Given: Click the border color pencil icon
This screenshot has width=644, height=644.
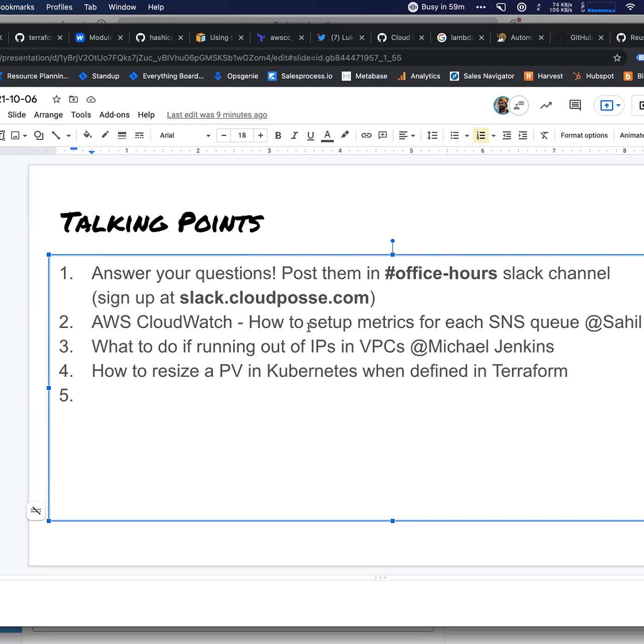Looking at the screenshot, I should tap(105, 135).
